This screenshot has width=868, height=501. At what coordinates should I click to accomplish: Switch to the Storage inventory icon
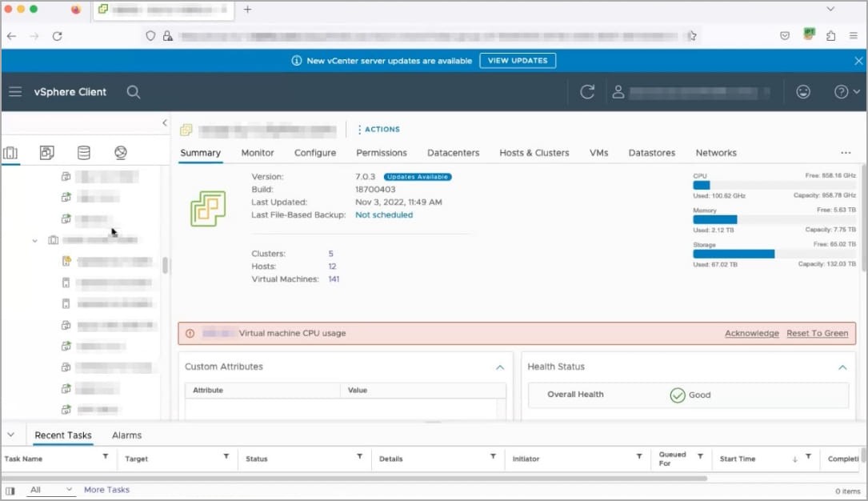tap(83, 153)
